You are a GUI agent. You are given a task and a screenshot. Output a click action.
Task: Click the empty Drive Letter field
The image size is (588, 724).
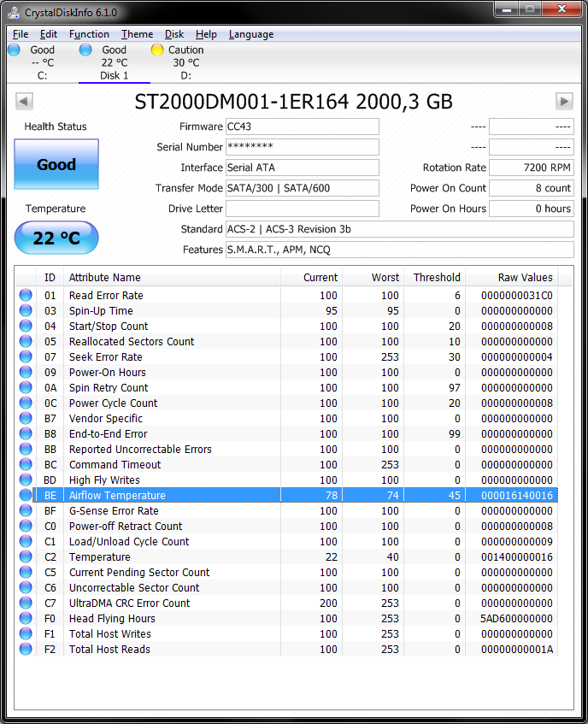(x=303, y=209)
